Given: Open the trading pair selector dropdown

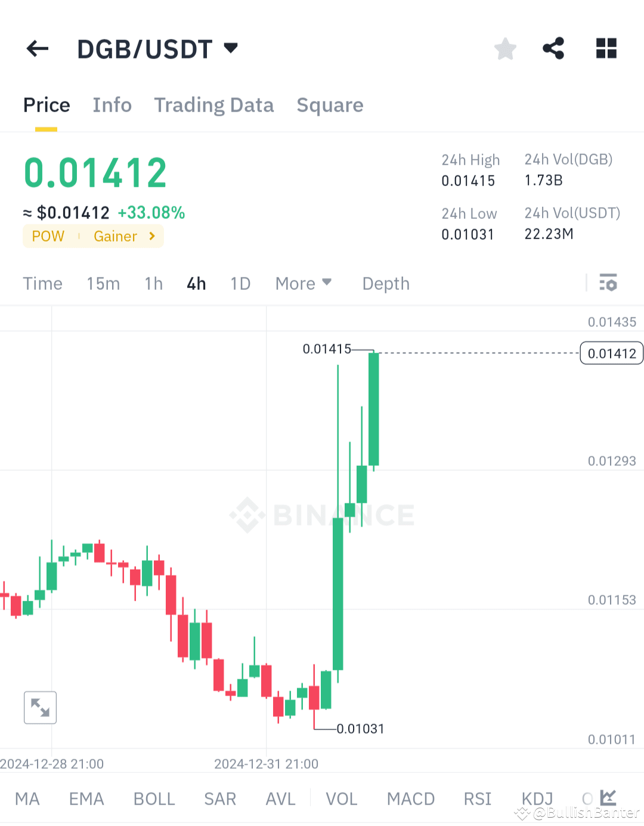Looking at the screenshot, I should [x=231, y=48].
